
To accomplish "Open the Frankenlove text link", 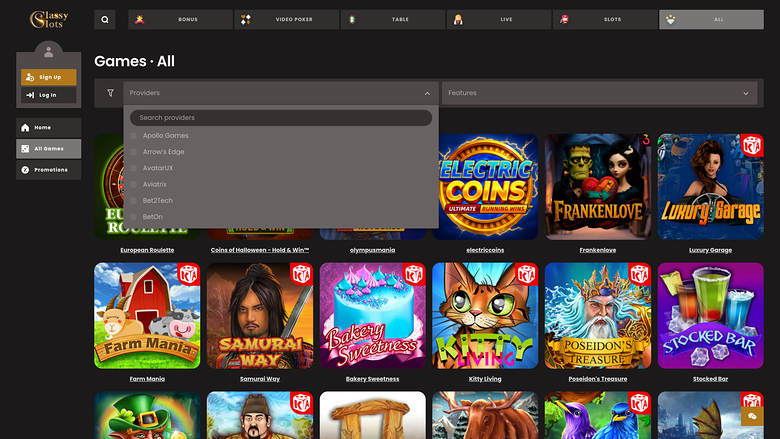I will [x=597, y=250].
